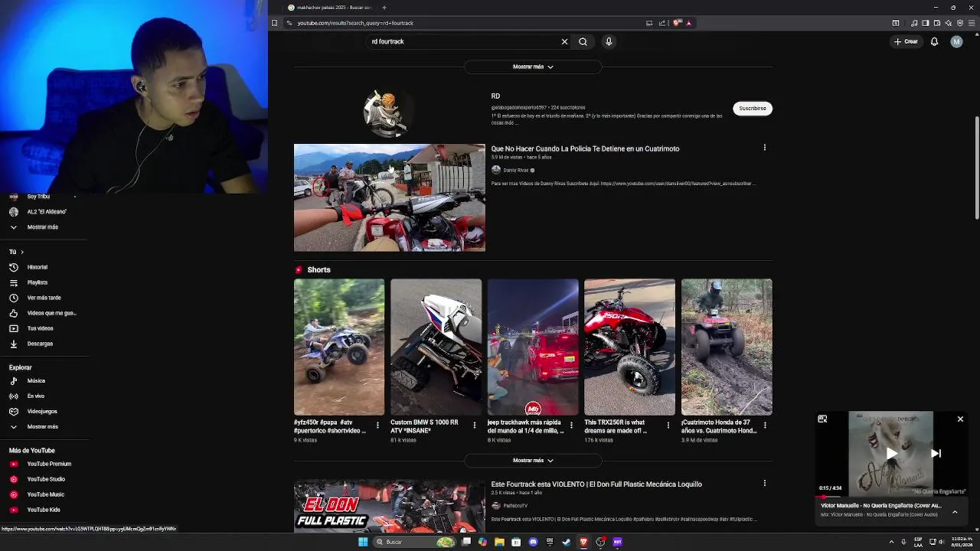Open Discord from the taskbar
The image size is (980, 551).
534,542
